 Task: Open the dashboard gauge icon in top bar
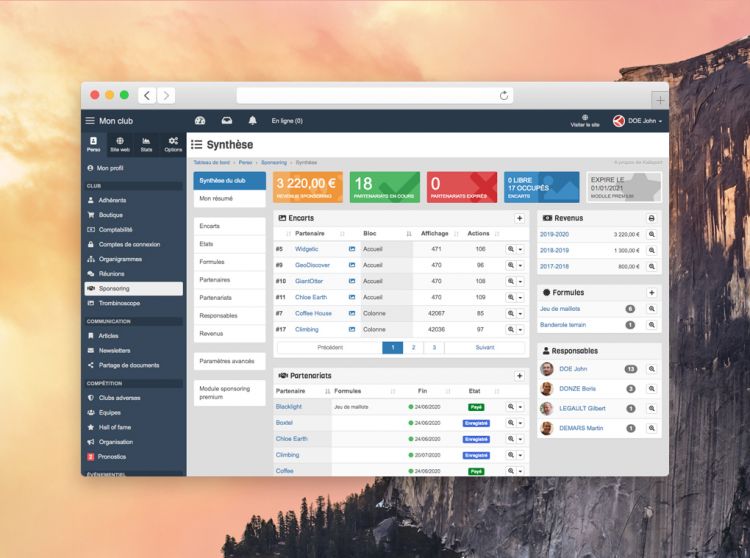[200, 121]
